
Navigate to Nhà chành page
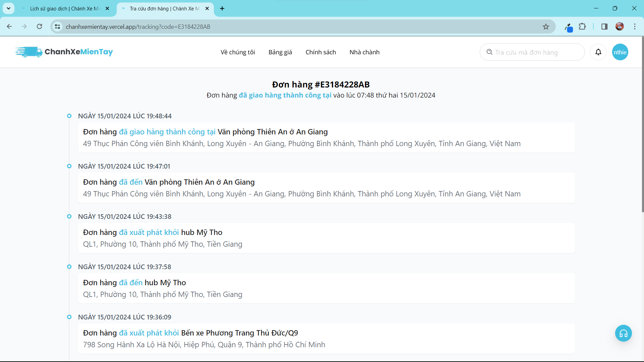[364, 52]
